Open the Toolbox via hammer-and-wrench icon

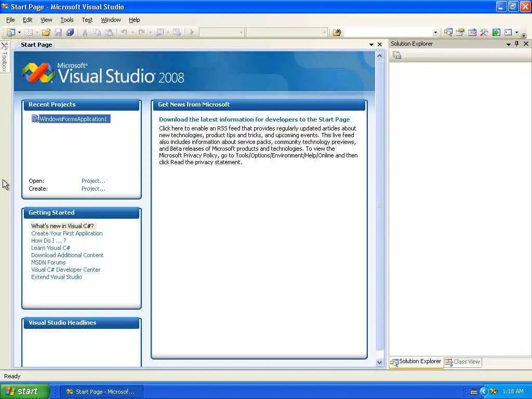pyautogui.click(x=484, y=32)
